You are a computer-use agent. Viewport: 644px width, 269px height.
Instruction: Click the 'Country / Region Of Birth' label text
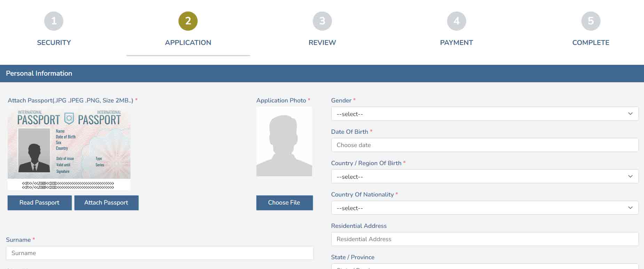click(366, 163)
